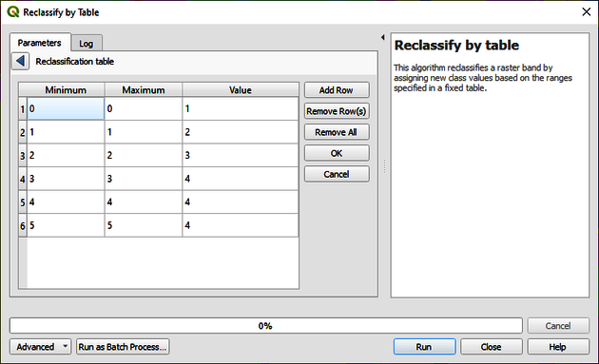Click the progress bar showing 0%

266,326
